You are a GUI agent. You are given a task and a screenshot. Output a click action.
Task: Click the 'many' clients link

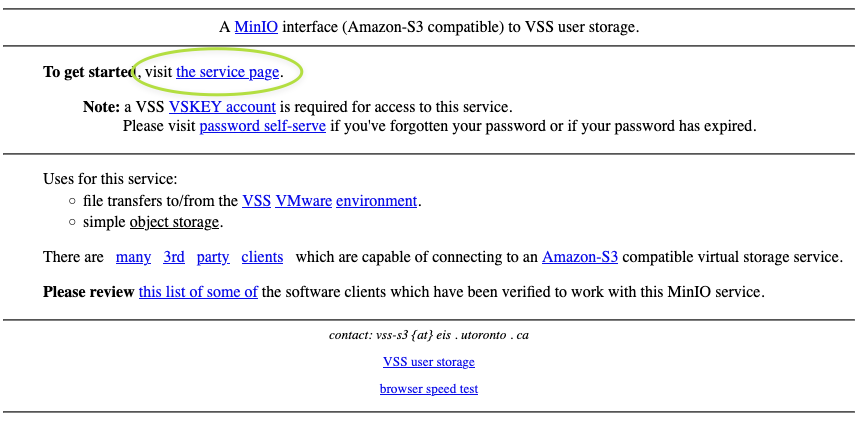(133, 257)
